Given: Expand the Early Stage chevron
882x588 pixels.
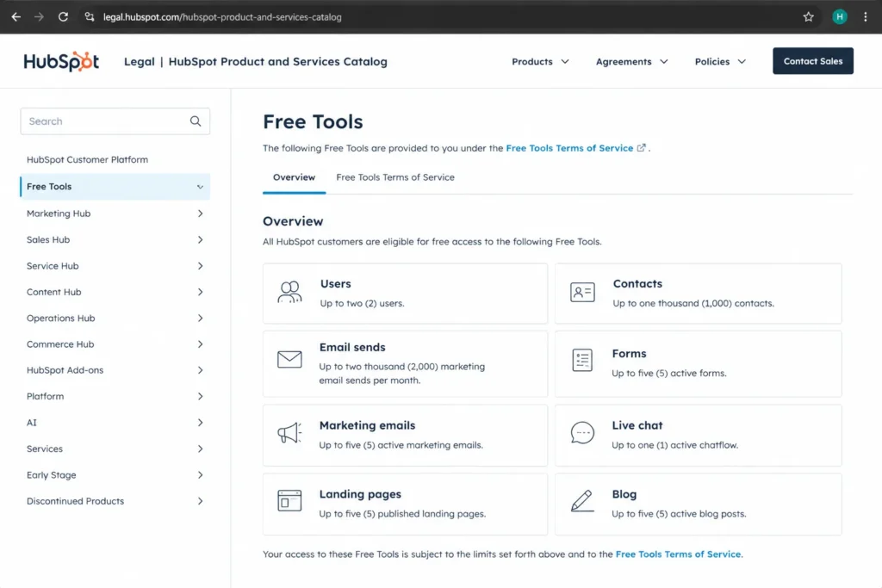Looking at the screenshot, I should tap(200, 475).
